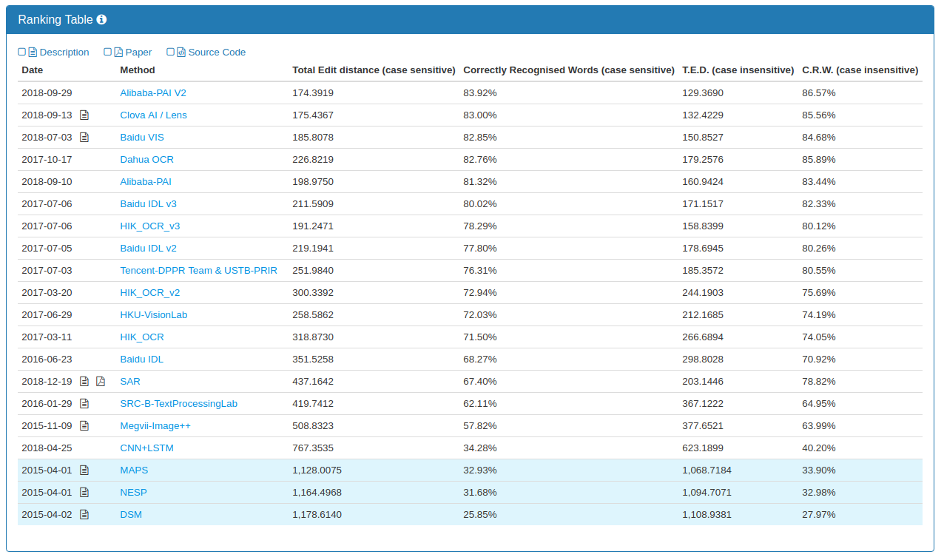Image resolution: width=944 pixels, height=560 pixels.
Task: Open description icon in Clova AI / Lens row
Action: point(84,115)
